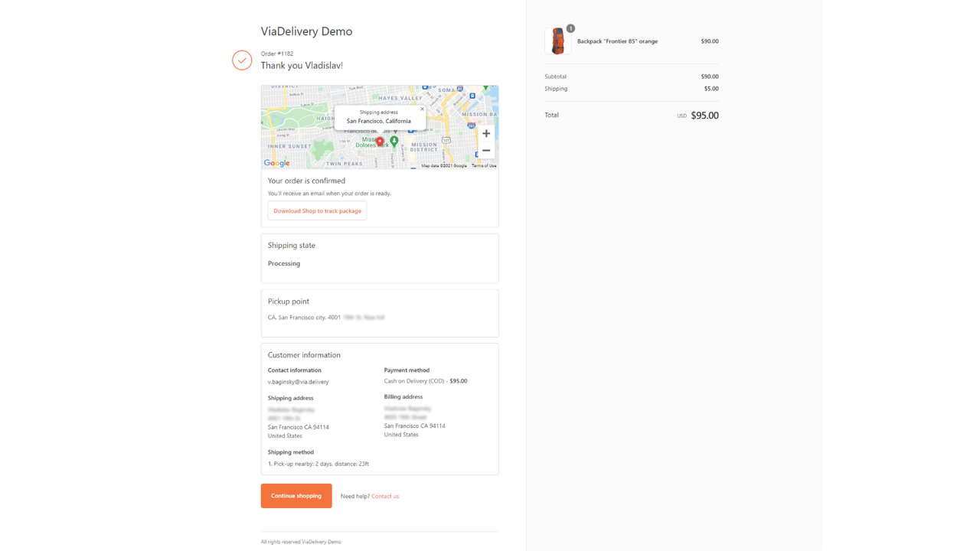
Task: Select the email v.baginsky@via.delivery
Action: [x=298, y=381]
